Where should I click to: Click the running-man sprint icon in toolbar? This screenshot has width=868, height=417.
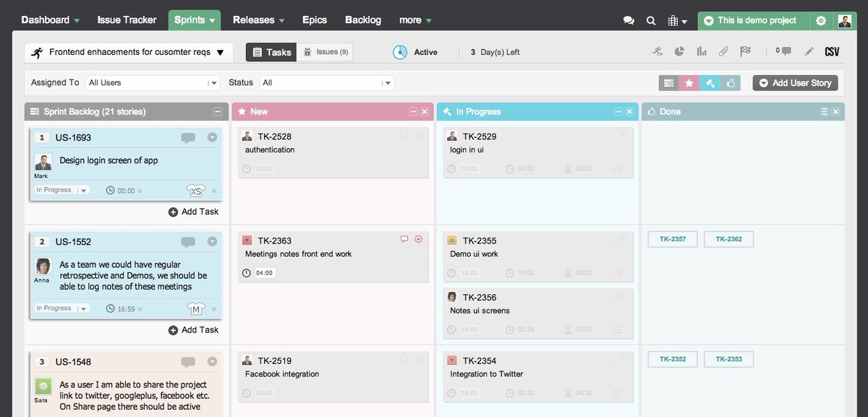pos(657,51)
